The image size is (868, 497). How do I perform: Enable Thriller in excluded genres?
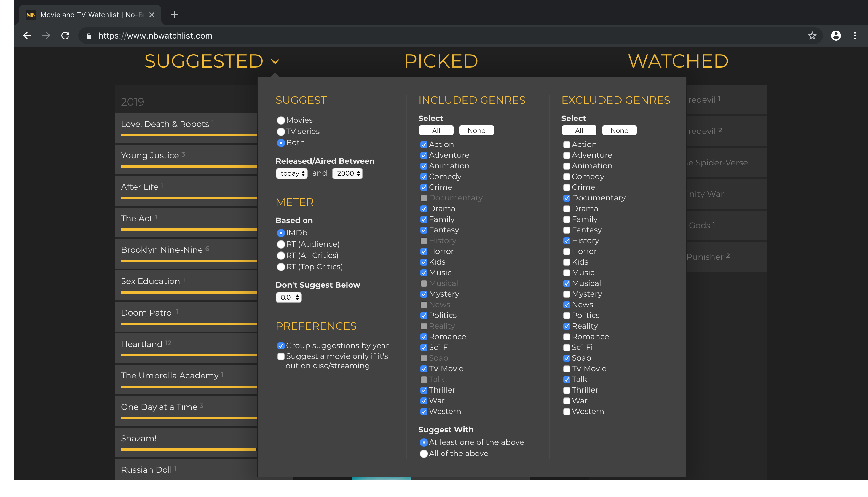pos(567,390)
